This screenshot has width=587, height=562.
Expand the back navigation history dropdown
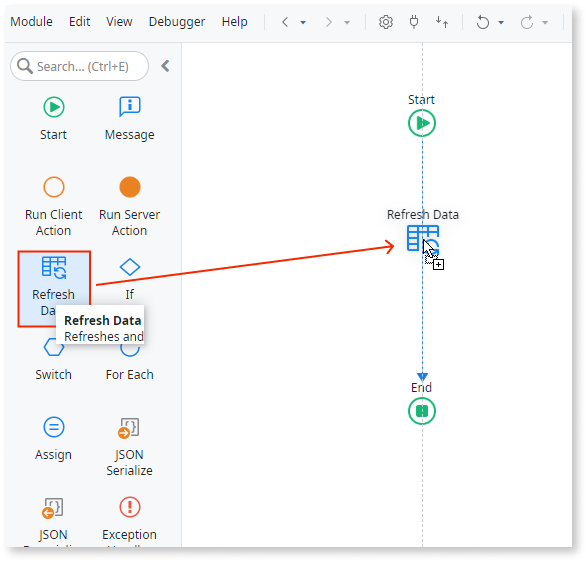pyautogui.click(x=303, y=22)
